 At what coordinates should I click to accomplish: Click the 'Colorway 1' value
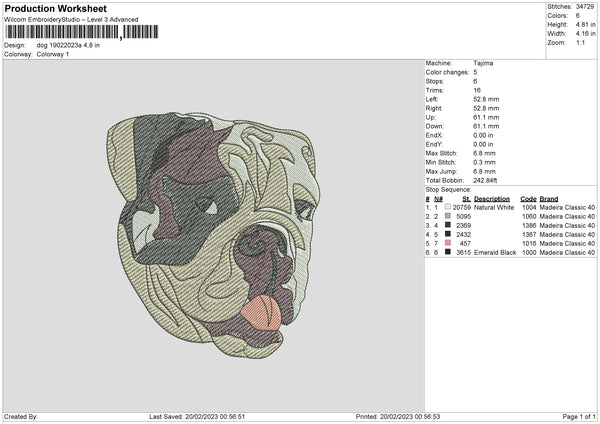point(53,54)
